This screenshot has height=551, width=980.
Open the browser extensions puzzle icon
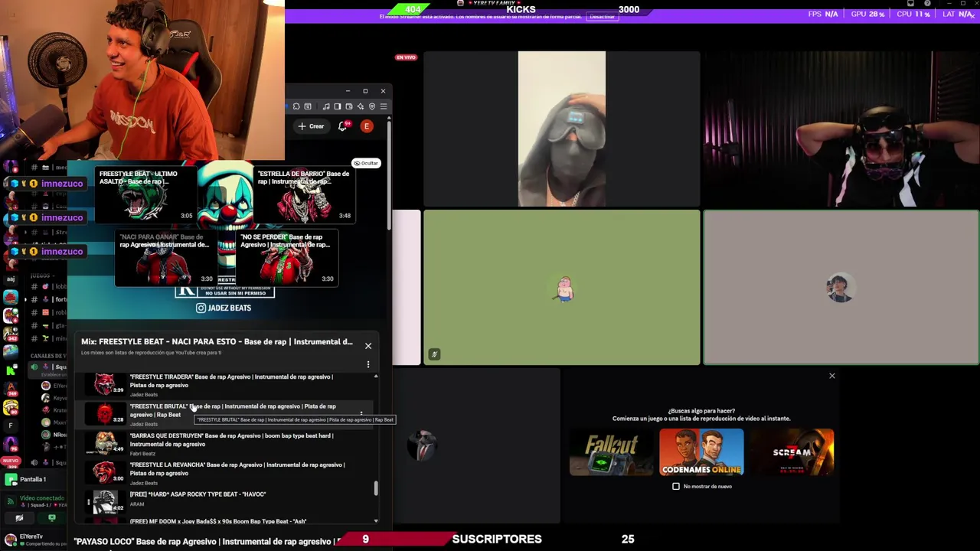[296, 106]
